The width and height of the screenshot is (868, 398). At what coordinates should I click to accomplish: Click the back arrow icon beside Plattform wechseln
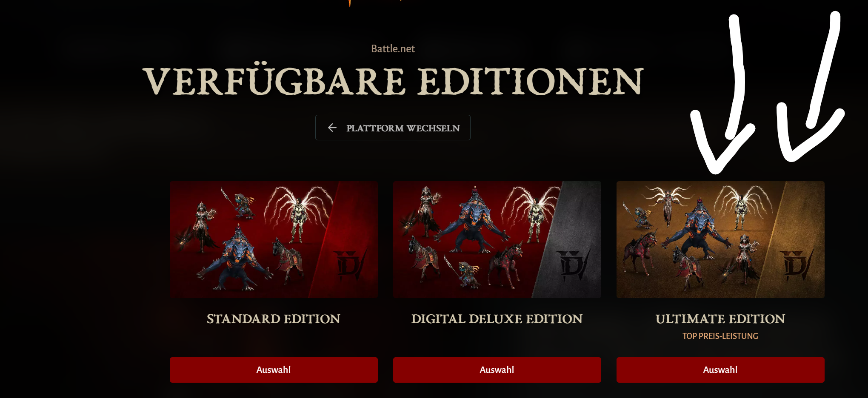coord(332,128)
